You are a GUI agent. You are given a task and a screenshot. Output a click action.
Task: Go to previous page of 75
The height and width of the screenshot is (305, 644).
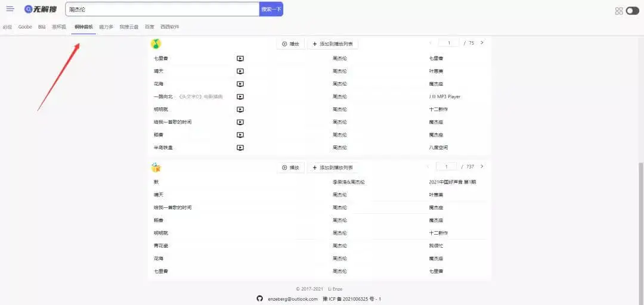(x=431, y=43)
